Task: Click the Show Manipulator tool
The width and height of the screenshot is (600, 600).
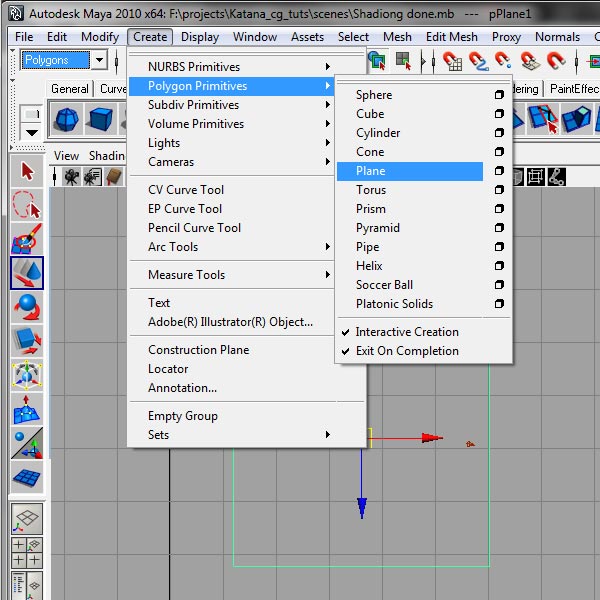Action: (x=27, y=443)
